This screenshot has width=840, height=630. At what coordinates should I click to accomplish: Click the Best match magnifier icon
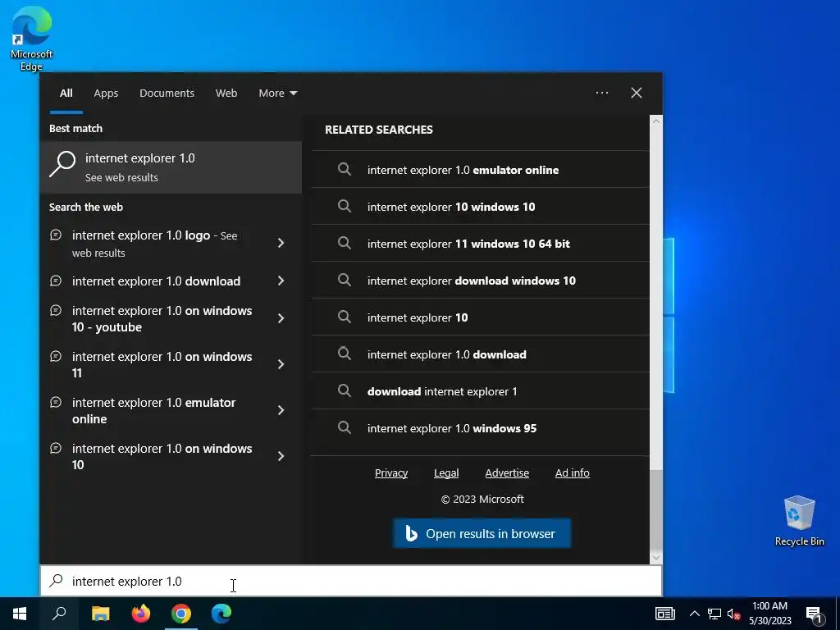tap(62, 164)
